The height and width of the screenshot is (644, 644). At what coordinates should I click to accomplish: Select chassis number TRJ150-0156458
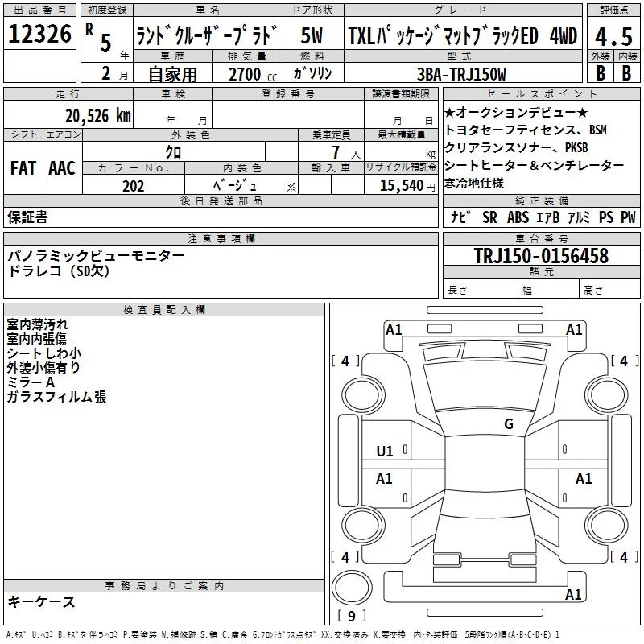[x=541, y=256]
